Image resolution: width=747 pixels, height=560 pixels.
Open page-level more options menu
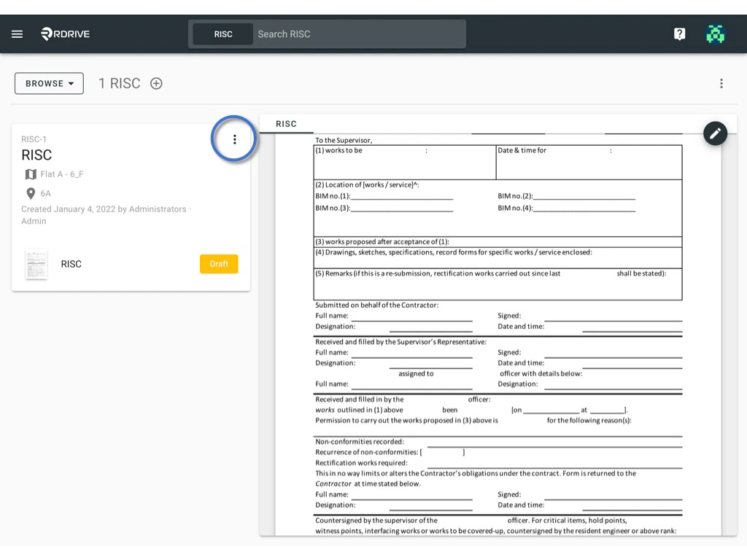[x=721, y=83]
